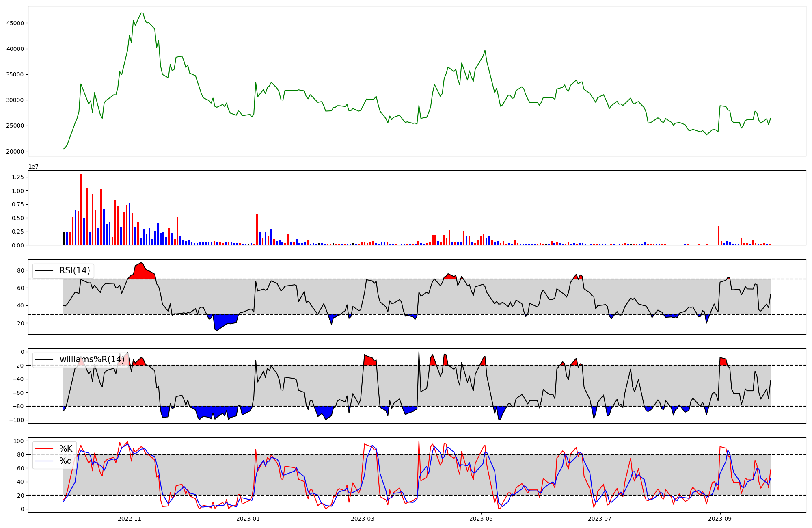Click the tallest red volume bar
The width and height of the screenshot is (812, 528).
click(81, 209)
